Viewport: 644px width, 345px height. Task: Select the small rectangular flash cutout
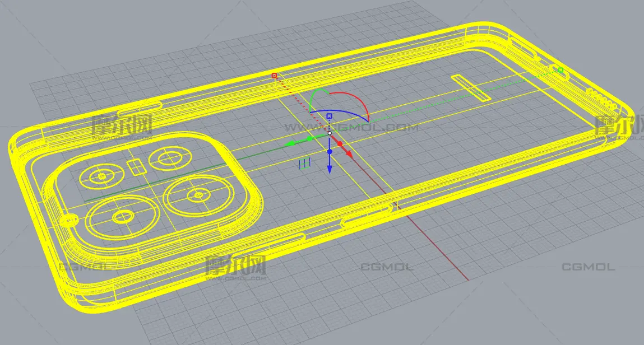pyautogui.click(x=135, y=166)
